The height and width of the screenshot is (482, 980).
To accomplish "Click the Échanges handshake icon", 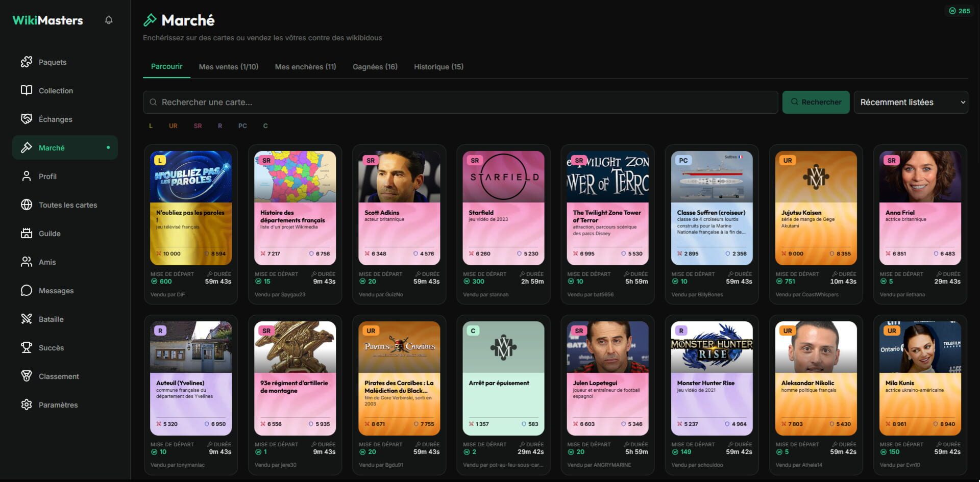I will 27,119.
